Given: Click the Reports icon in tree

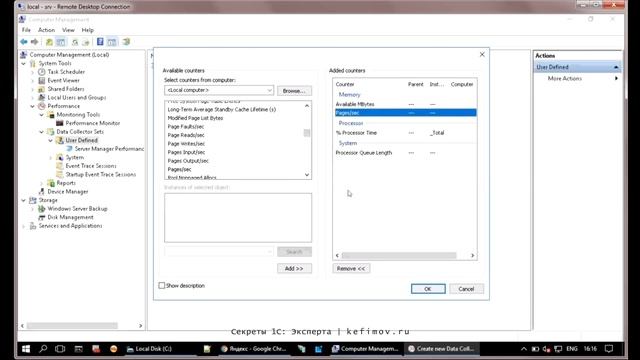Looking at the screenshot, I should 51,183.
